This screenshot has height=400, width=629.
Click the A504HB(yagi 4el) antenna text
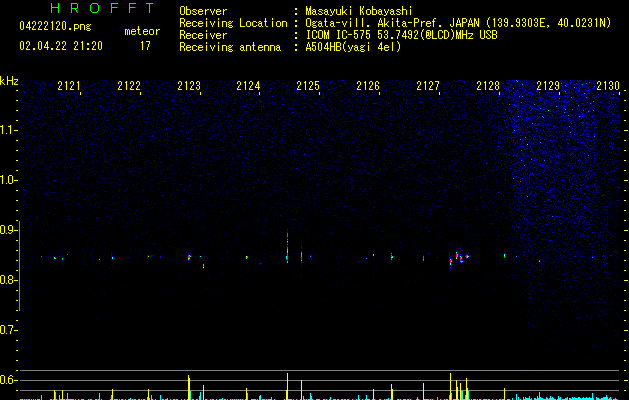[353, 47]
